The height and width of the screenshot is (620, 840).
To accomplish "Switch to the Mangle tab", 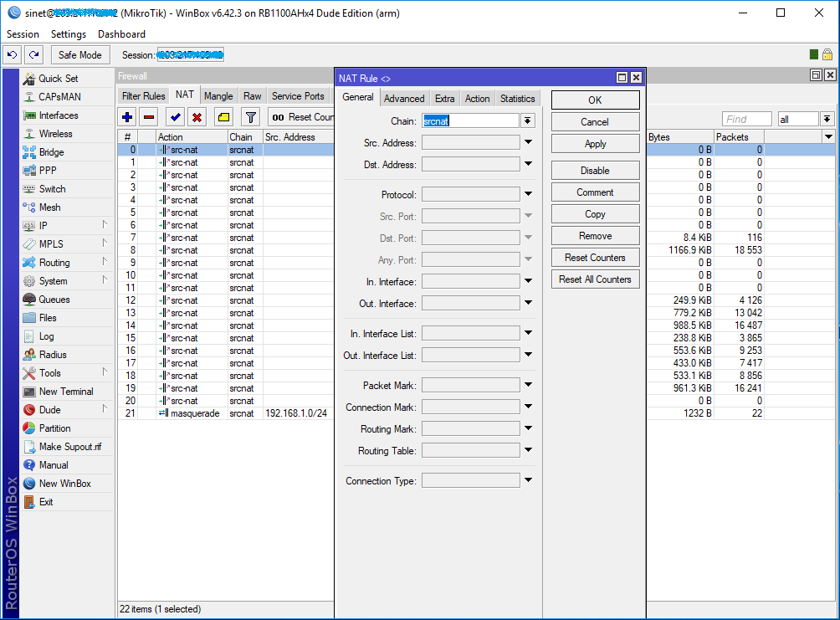I will 218,96.
